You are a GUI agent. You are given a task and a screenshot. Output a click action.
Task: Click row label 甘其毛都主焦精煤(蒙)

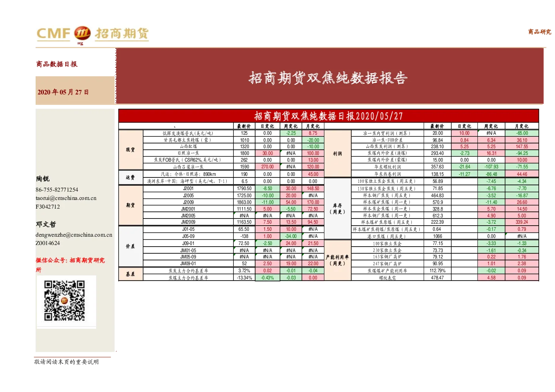coord(188,140)
